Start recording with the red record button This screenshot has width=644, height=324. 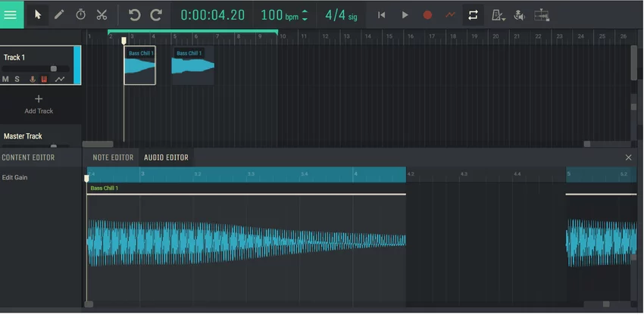pyautogui.click(x=427, y=15)
